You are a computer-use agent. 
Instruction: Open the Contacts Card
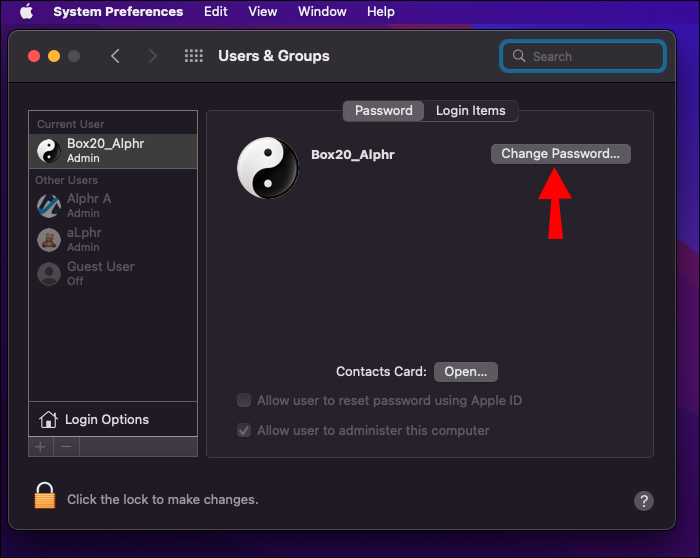tap(466, 372)
